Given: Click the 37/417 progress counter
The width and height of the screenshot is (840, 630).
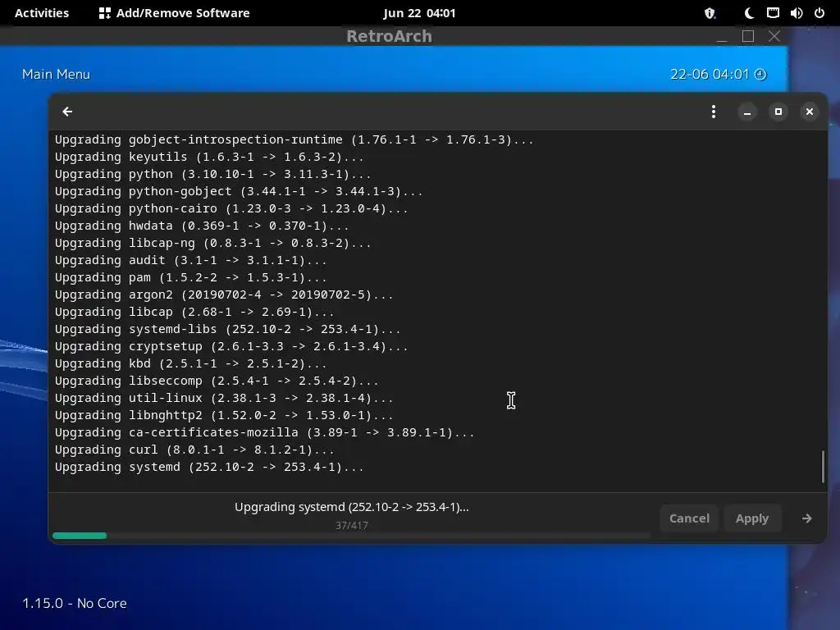Looking at the screenshot, I should pos(351,526).
